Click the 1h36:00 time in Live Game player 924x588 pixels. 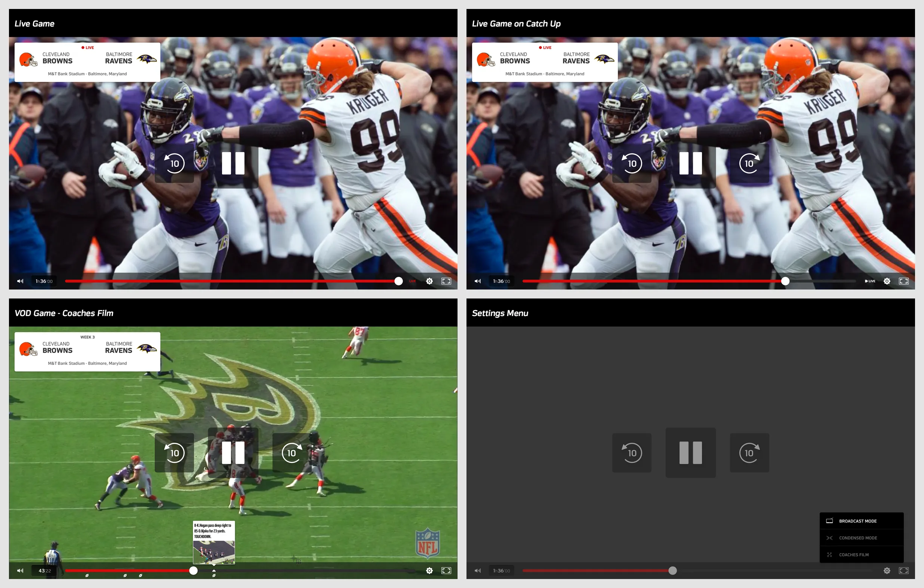point(44,281)
